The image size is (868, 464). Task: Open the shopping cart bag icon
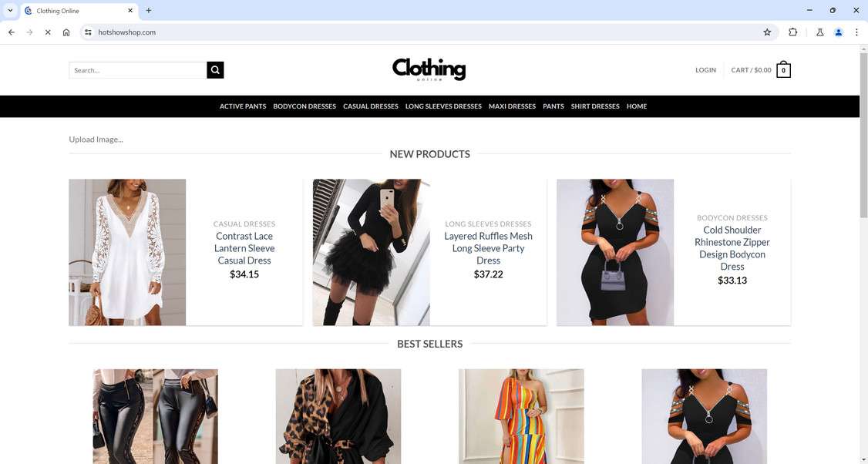point(783,70)
